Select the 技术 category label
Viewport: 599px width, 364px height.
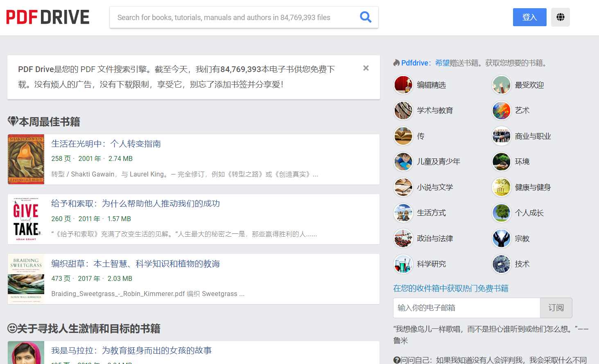click(522, 264)
